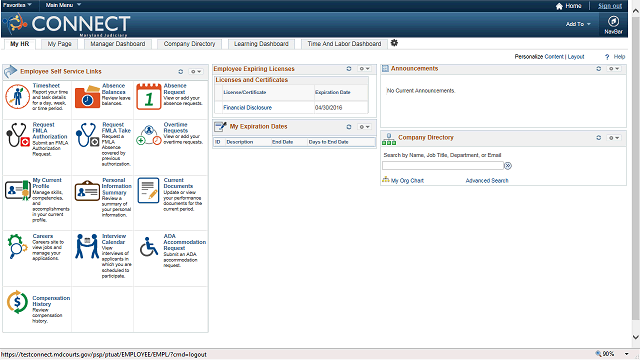640x360 pixels.
Task: Click the Absence Balances folder icon
Action: pyautogui.click(x=87, y=97)
